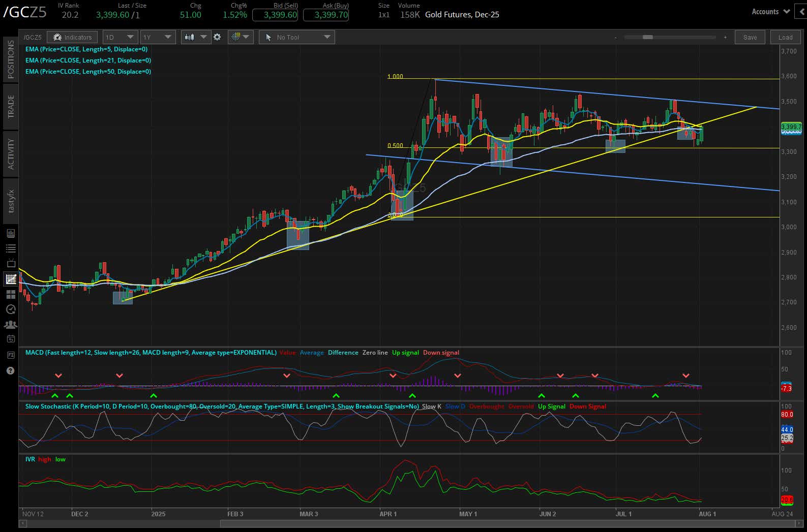The image size is (807, 532).
Task: Open the tastyfx side tab
Action: point(11,201)
